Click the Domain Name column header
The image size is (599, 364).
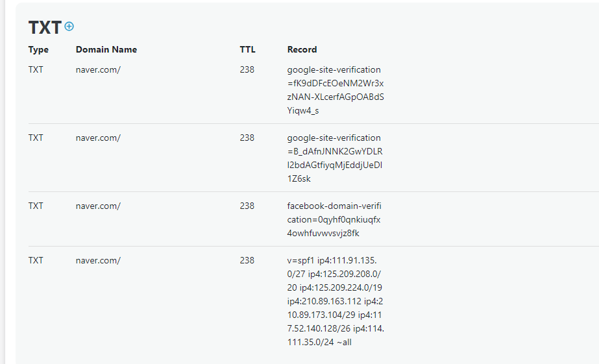click(x=106, y=50)
